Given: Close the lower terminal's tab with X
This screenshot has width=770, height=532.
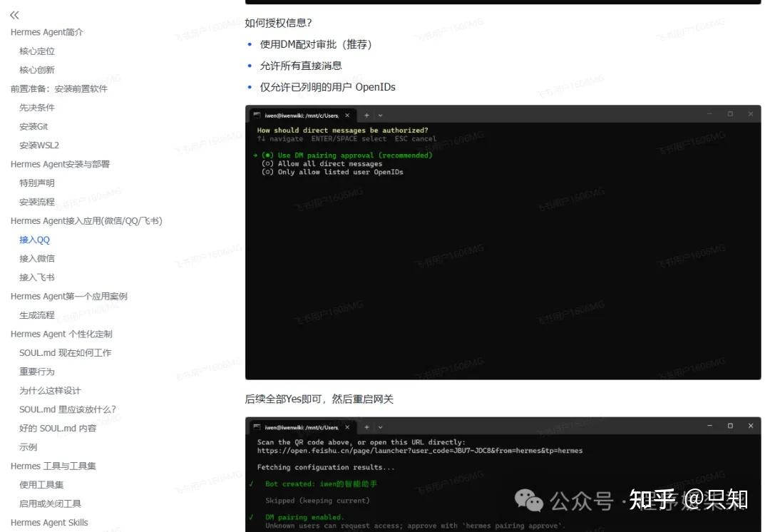Looking at the screenshot, I should pos(347,427).
